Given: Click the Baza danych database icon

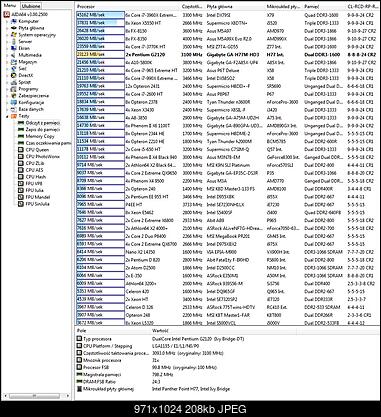Looking at the screenshot, I should click(x=14, y=109).
